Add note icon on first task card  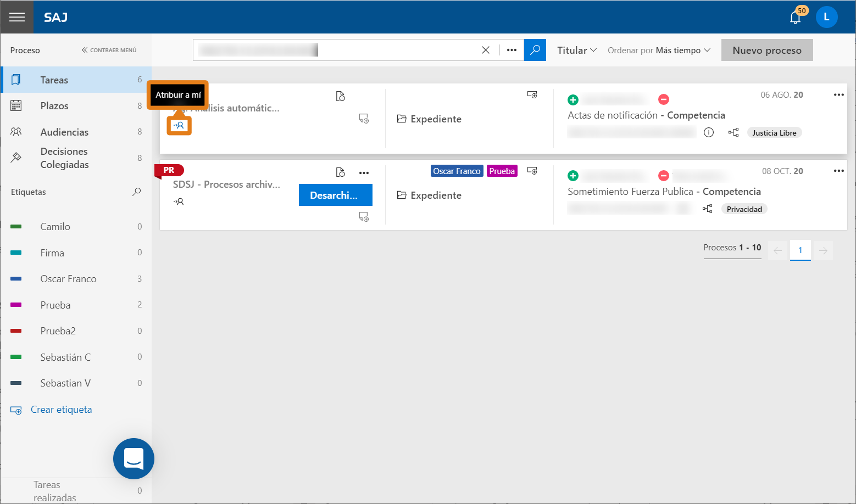364,119
